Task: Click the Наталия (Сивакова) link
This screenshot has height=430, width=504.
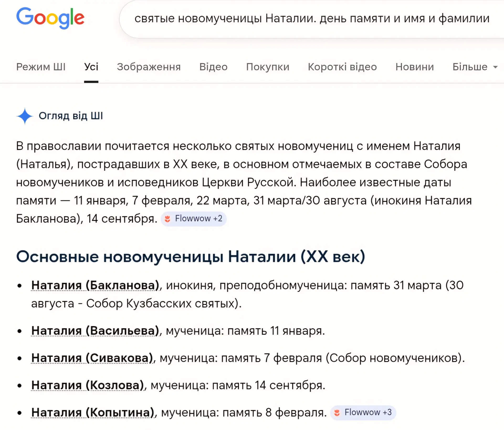Action: coord(92,358)
